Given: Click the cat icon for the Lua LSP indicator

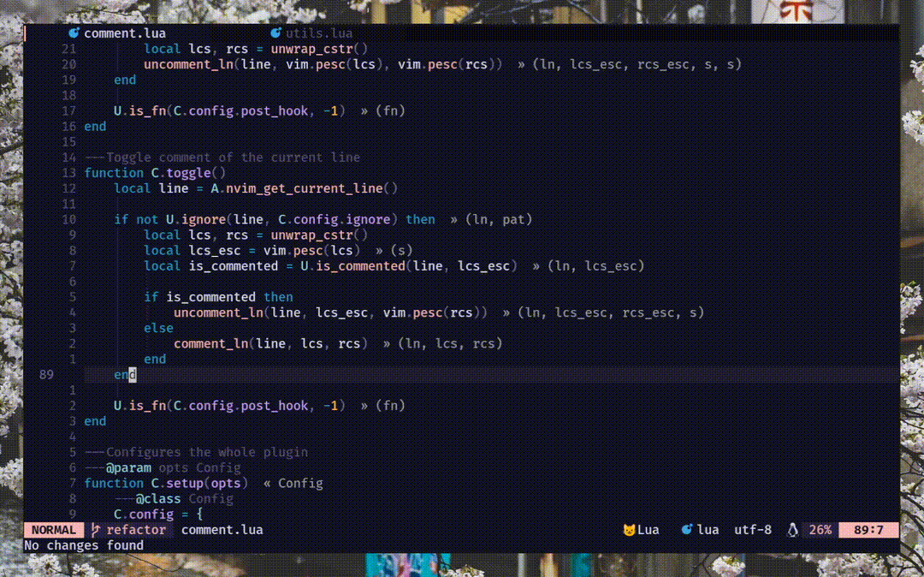Looking at the screenshot, I should (x=630, y=530).
